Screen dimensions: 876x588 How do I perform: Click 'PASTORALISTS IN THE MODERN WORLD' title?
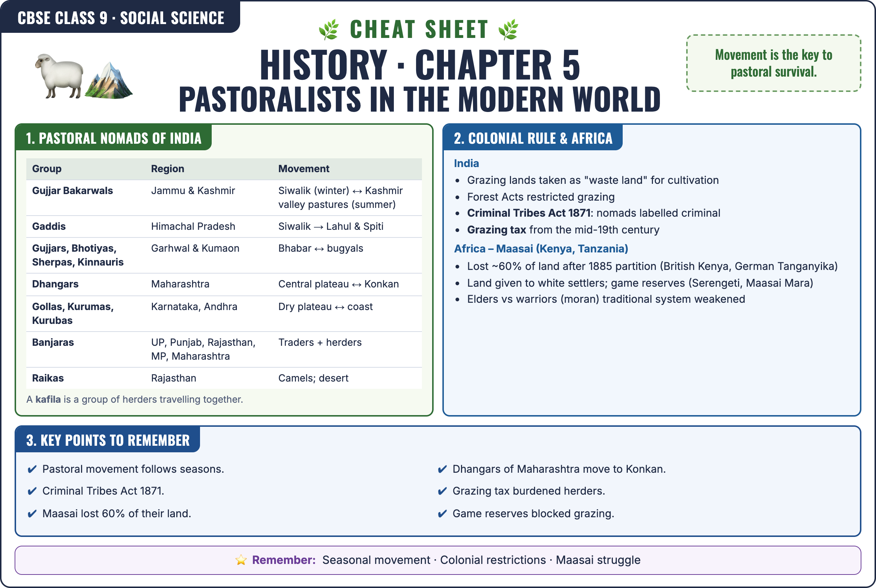point(419,99)
